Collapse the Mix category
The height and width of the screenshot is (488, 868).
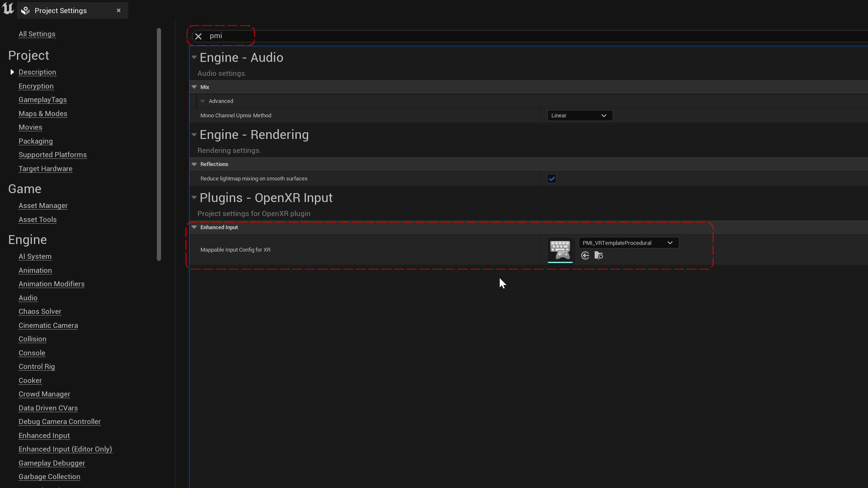click(x=194, y=87)
